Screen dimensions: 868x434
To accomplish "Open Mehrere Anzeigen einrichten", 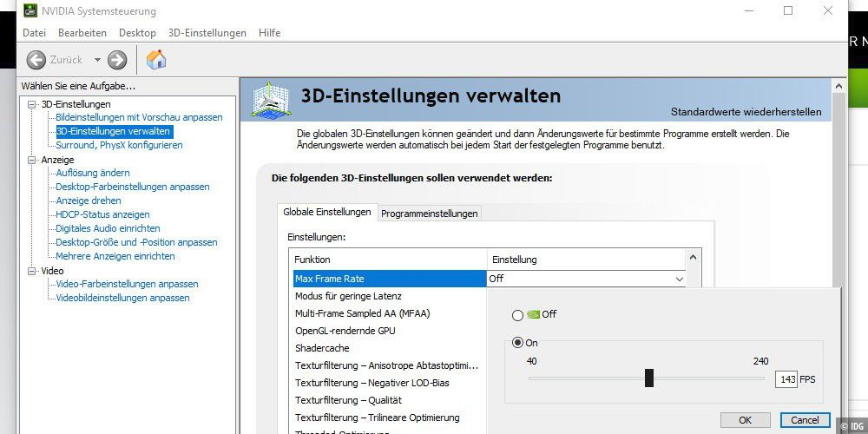I will point(115,256).
